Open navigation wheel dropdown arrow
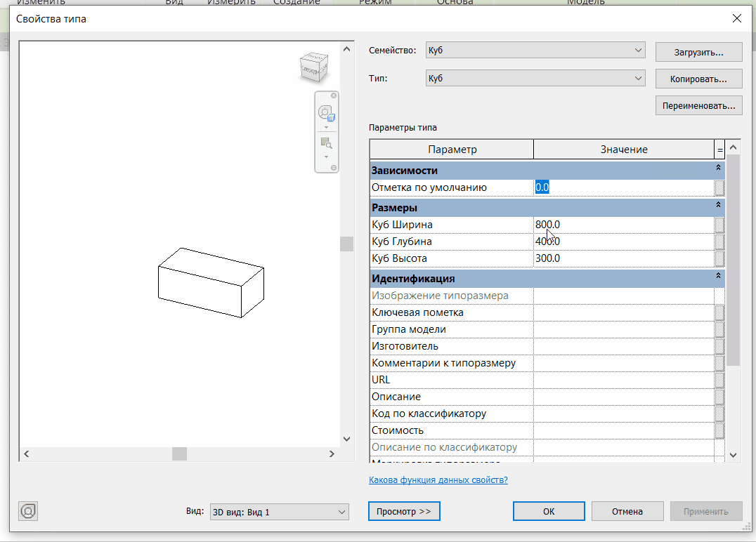The height and width of the screenshot is (542, 756). tap(327, 128)
